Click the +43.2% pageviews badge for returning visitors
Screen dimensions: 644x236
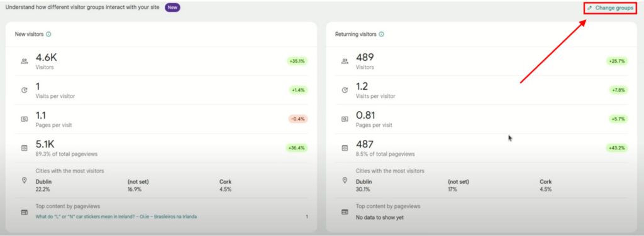click(617, 147)
